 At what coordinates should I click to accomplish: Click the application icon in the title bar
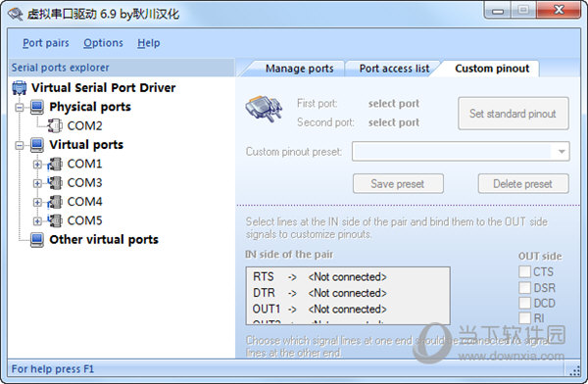point(16,15)
